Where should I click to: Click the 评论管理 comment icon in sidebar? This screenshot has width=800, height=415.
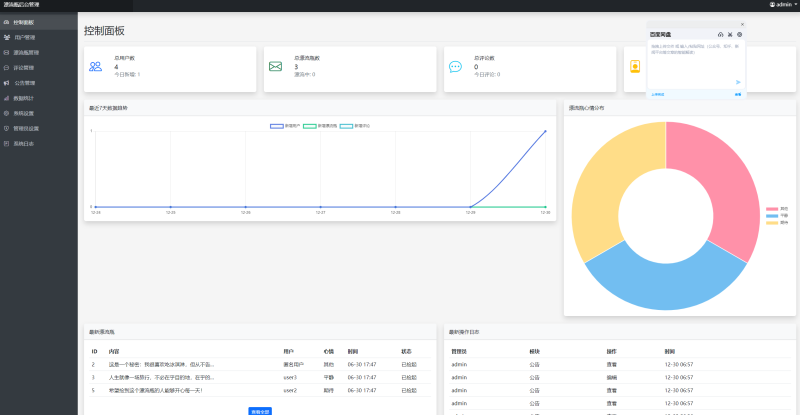[7, 67]
